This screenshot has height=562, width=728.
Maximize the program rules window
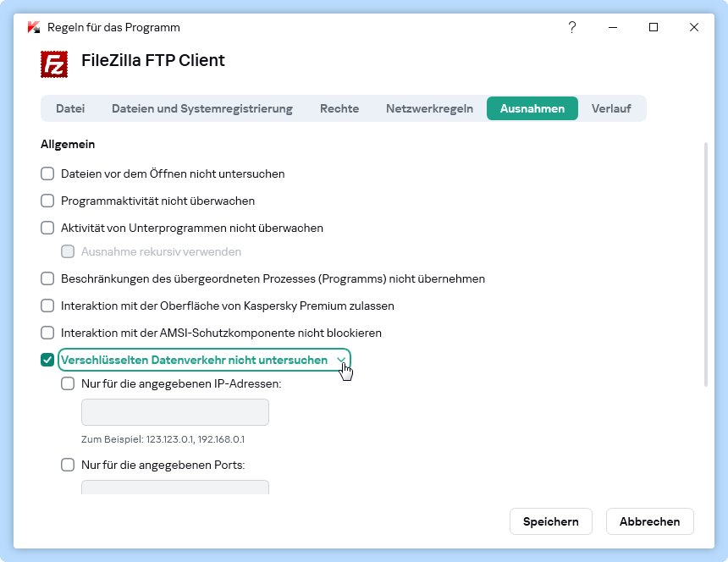point(654,27)
